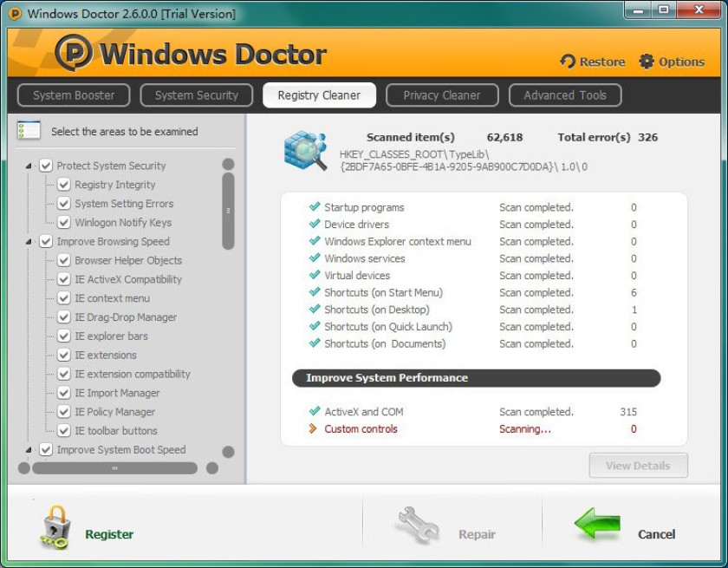The width and height of the screenshot is (728, 568).
Task: Click the Windows Doctor logo icon
Action: [74, 52]
